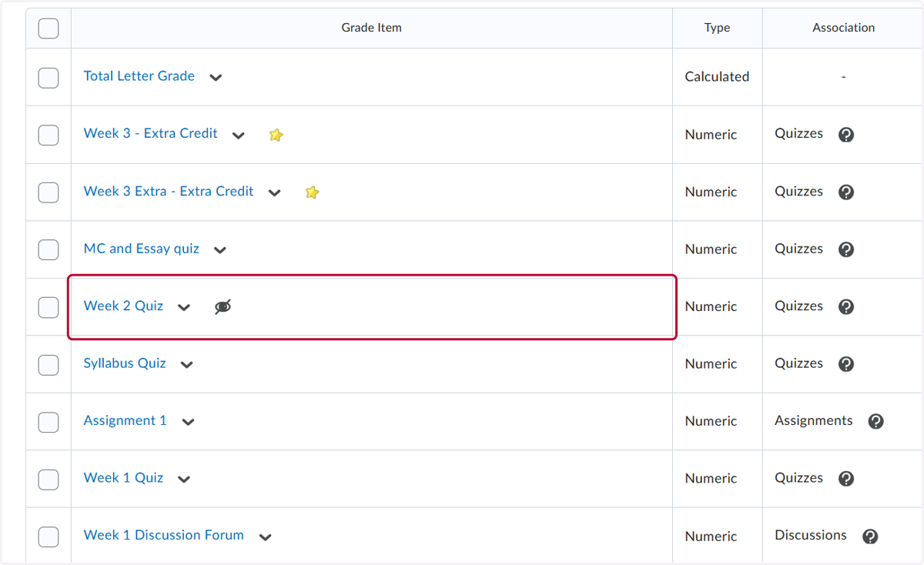This screenshot has width=924, height=565.
Task: Open Week 1 Discussion Forum dropdown chevron
Action: pos(266,537)
